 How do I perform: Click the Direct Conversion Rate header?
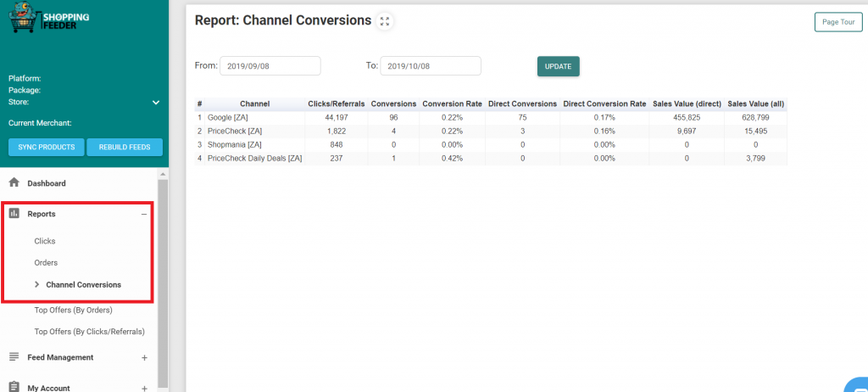point(604,104)
